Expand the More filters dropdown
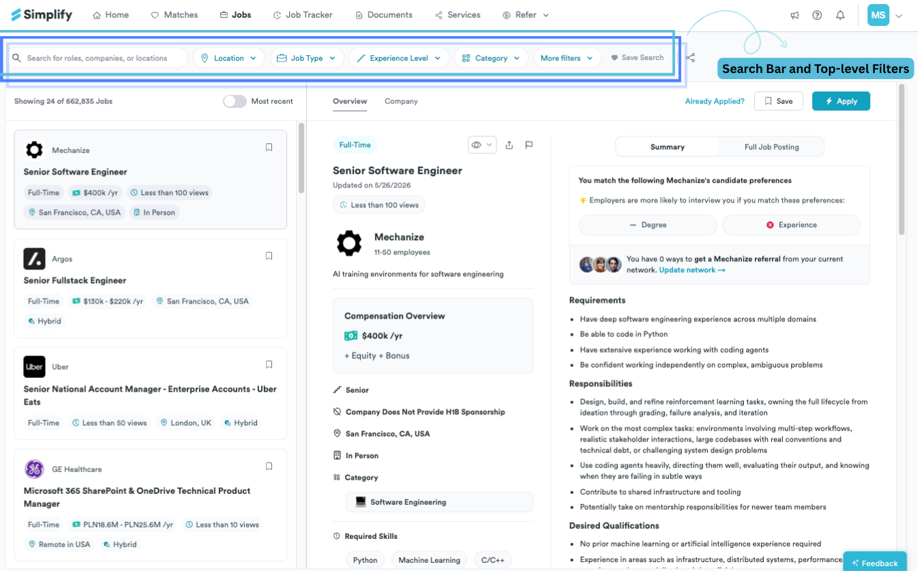 click(x=567, y=58)
